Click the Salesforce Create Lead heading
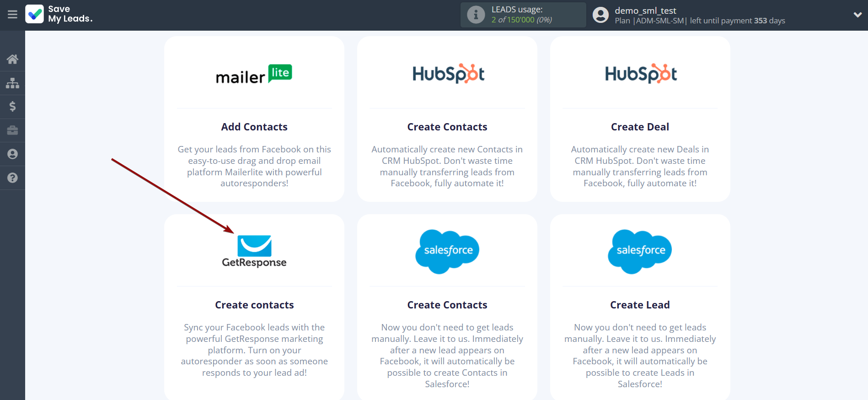The image size is (868, 400). (640, 305)
